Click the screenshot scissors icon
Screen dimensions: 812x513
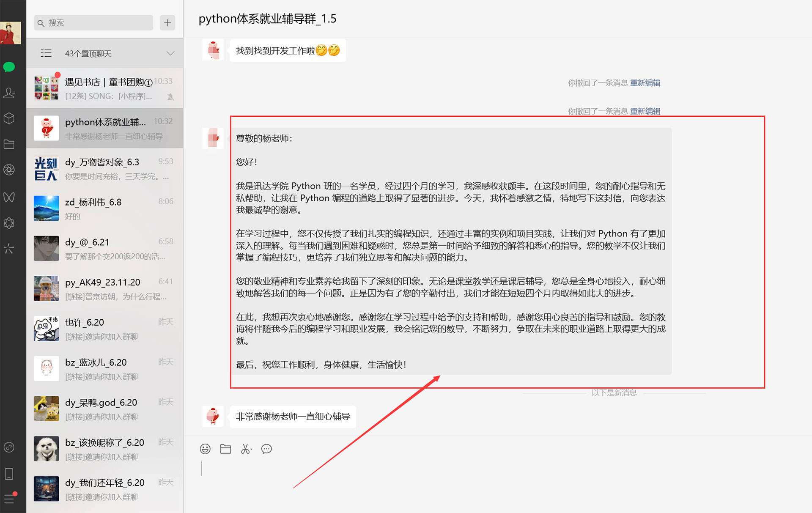coord(246,449)
